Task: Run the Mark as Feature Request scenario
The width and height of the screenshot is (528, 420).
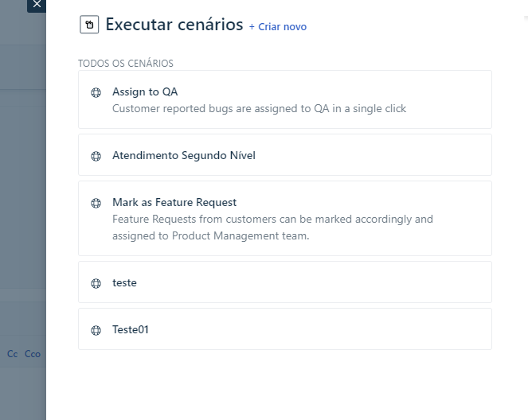Action: coord(174,203)
